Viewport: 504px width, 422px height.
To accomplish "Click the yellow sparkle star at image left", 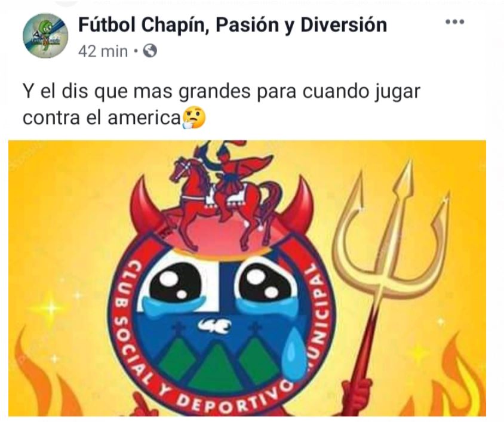I will [53, 308].
